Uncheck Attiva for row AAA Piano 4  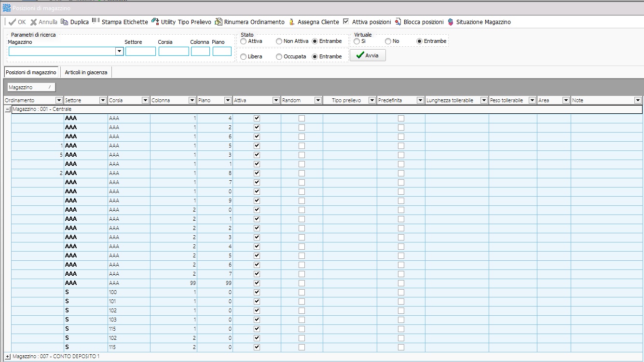(257, 118)
